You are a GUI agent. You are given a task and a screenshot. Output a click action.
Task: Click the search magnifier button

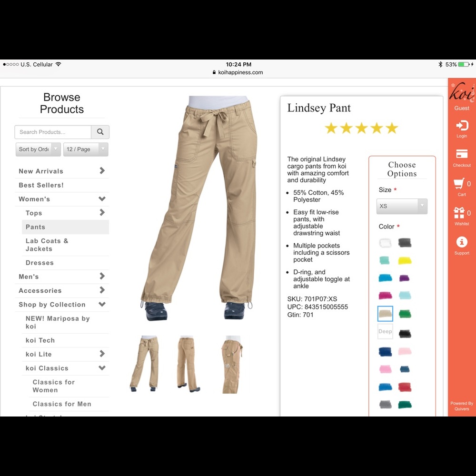pyautogui.click(x=100, y=132)
